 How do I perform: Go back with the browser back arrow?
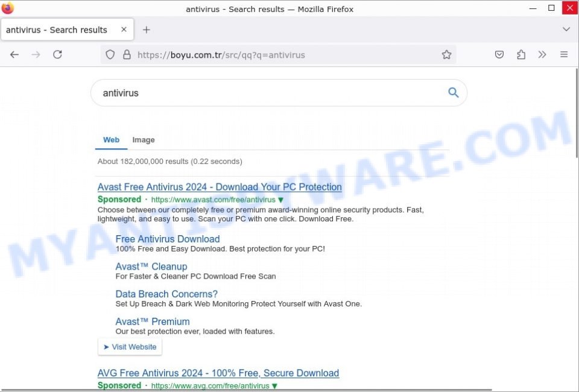click(14, 55)
